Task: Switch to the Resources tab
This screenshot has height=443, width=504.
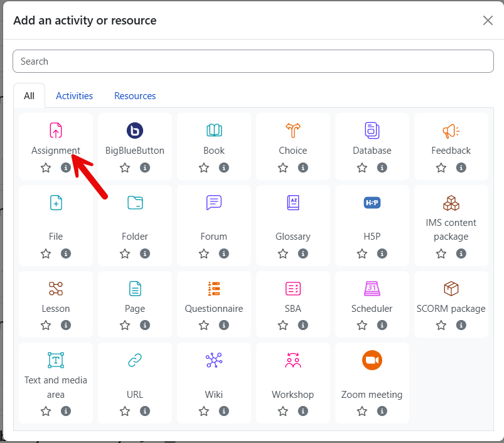Action: click(135, 96)
